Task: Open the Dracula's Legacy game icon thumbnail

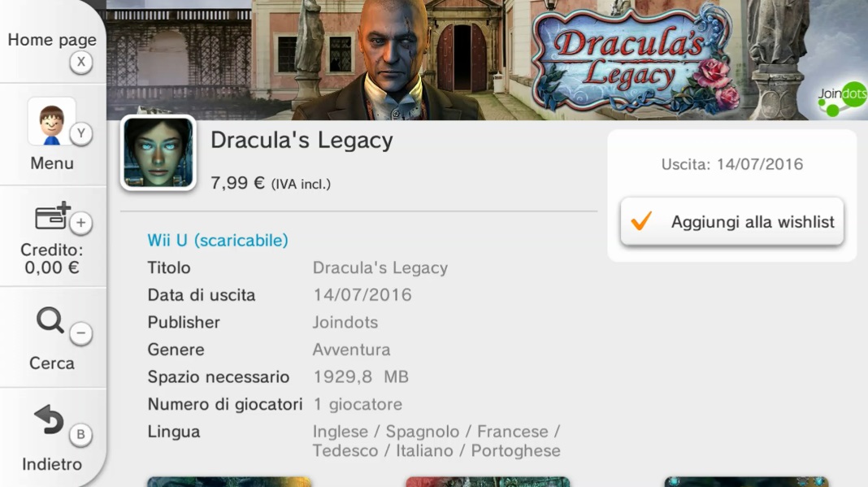Action: 158,153
